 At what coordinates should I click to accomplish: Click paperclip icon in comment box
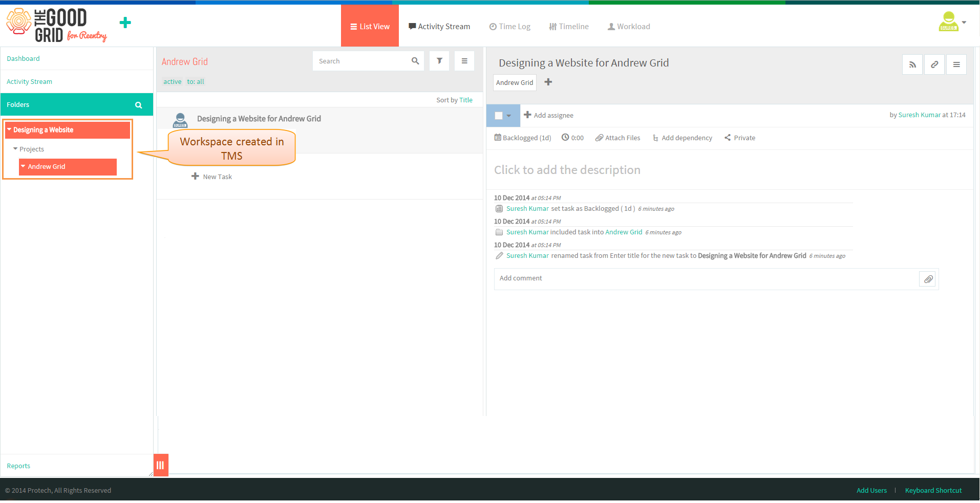(x=928, y=279)
